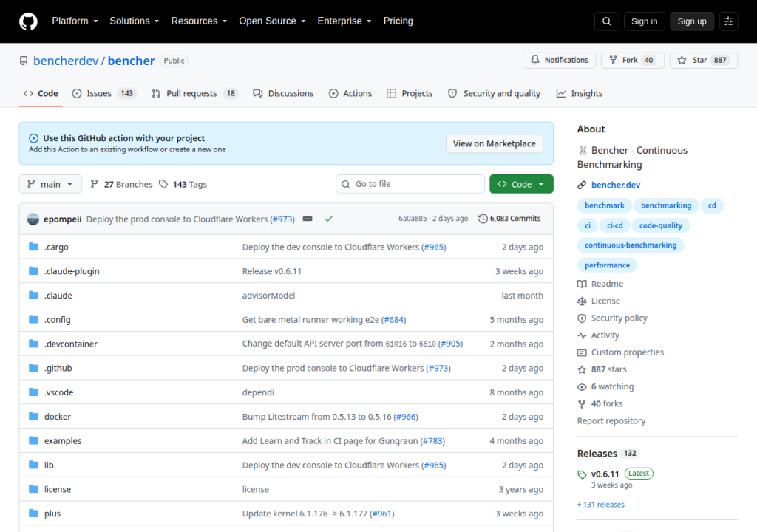
Task: Expand the Resources menu
Action: pos(199,21)
